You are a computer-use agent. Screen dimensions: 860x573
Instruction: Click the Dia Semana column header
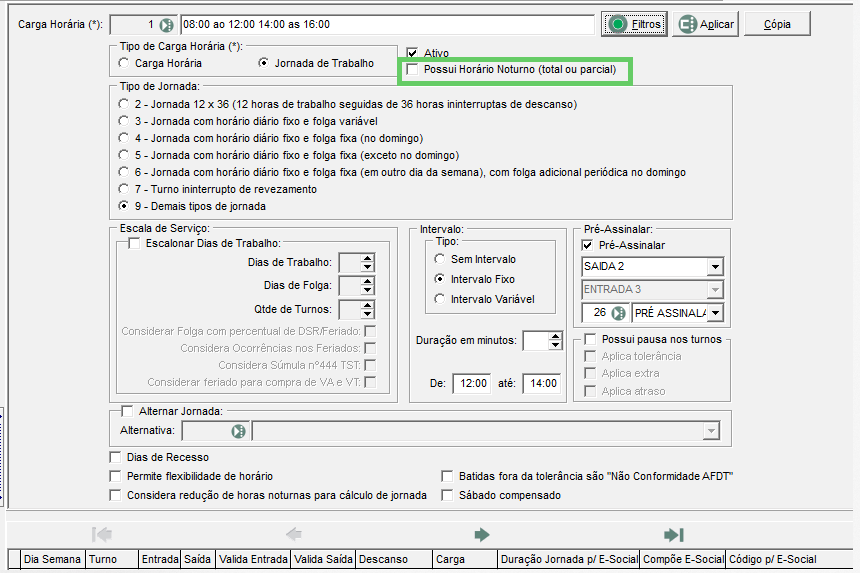(53, 559)
